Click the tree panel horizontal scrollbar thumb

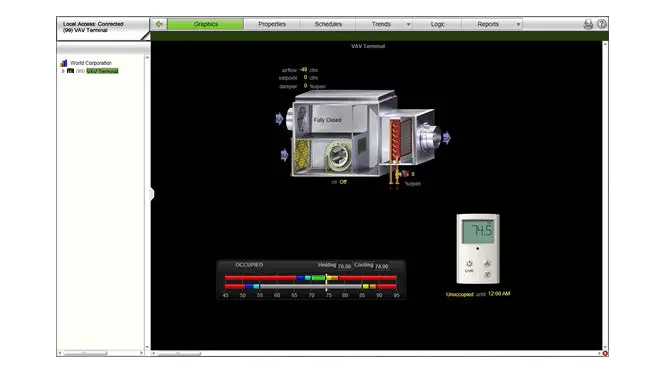85,353
